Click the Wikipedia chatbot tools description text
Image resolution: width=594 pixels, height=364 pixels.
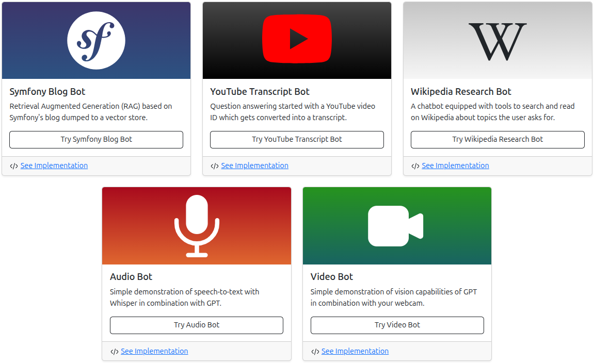click(493, 112)
